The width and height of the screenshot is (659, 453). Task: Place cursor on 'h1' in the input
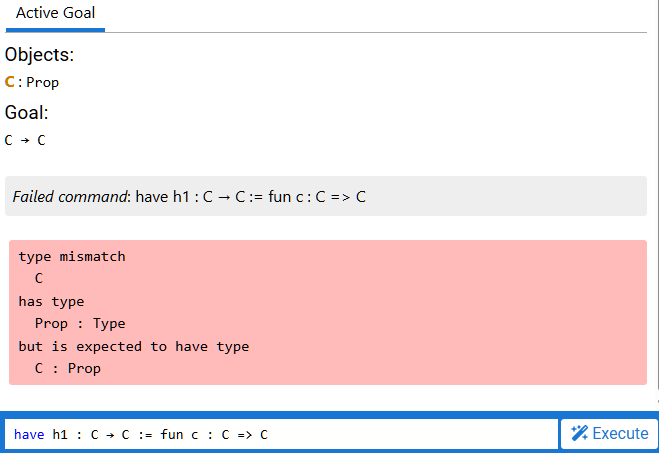[61, 434]
